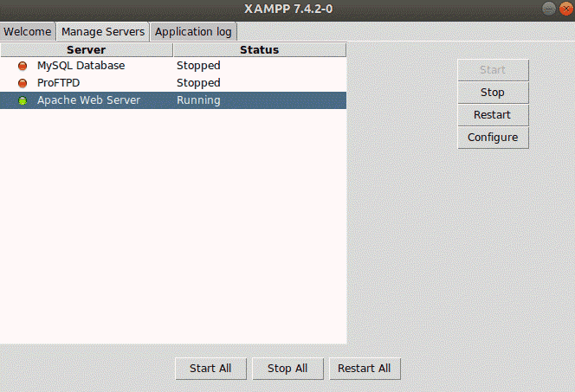Open the Application log tab
The width and height of the screenshot is (575, 392).
point(193,31)
